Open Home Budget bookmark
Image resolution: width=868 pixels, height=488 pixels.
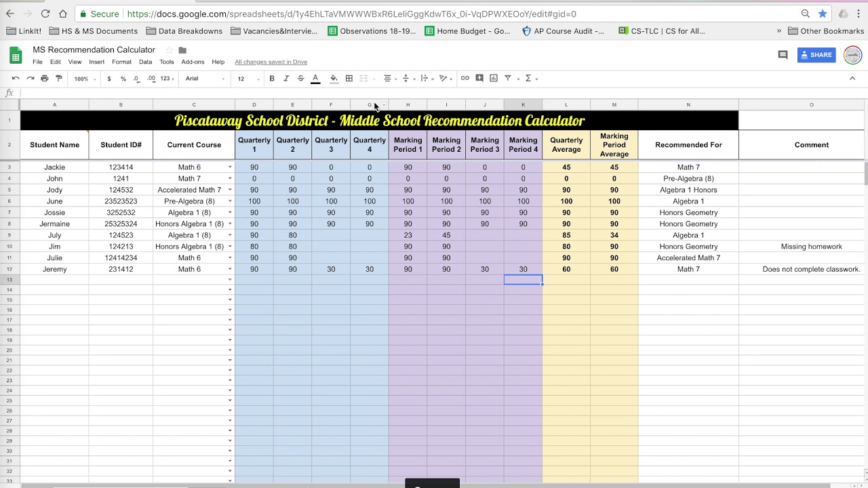[467, 30]
